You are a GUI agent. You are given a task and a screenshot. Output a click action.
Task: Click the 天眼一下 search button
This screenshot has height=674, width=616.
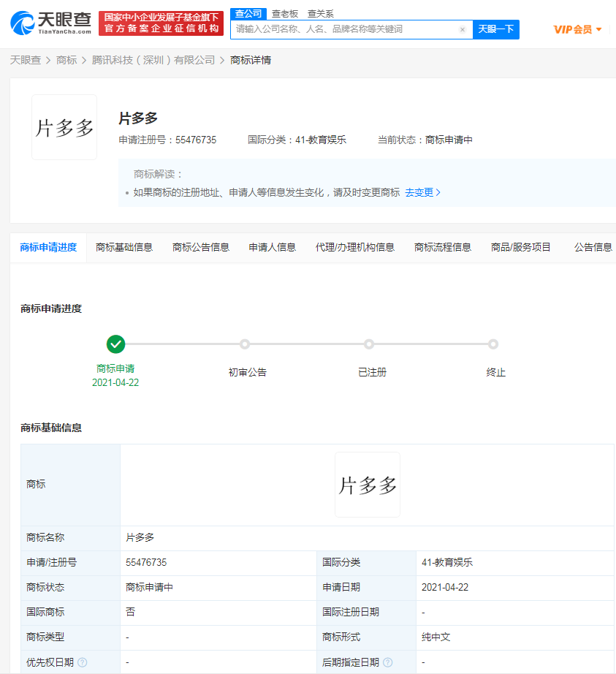pos(495,29)
